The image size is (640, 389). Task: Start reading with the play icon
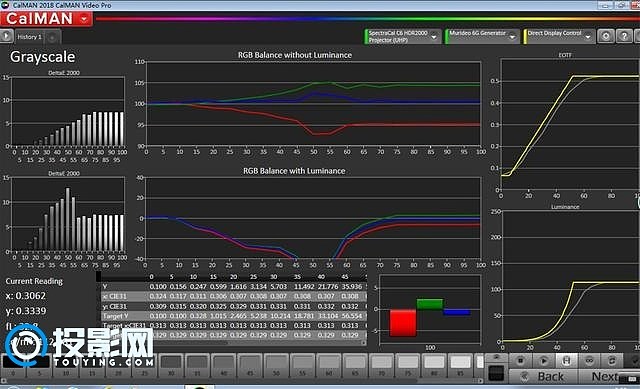point(543,361)
